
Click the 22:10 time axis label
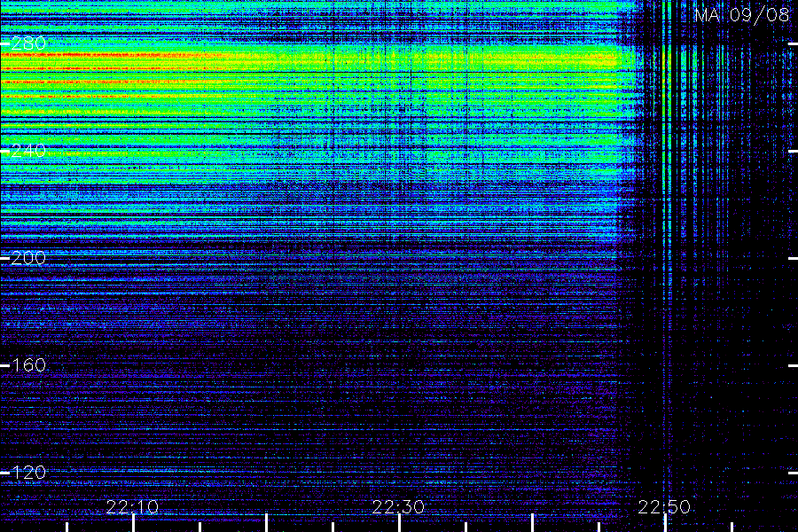[132, 507]
